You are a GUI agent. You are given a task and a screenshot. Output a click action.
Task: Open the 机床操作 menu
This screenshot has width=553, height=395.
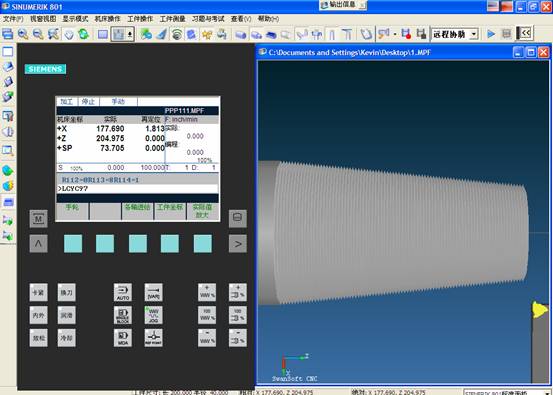(x=108, y=19)
